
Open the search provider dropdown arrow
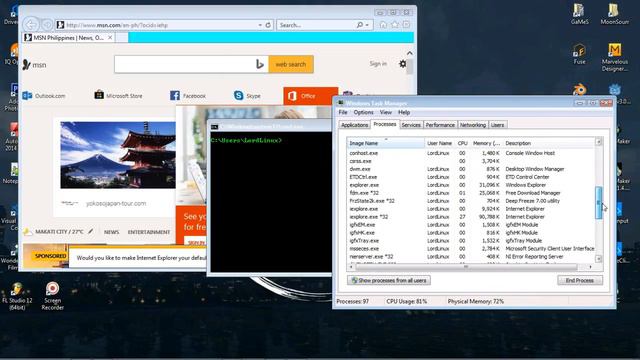367,25
